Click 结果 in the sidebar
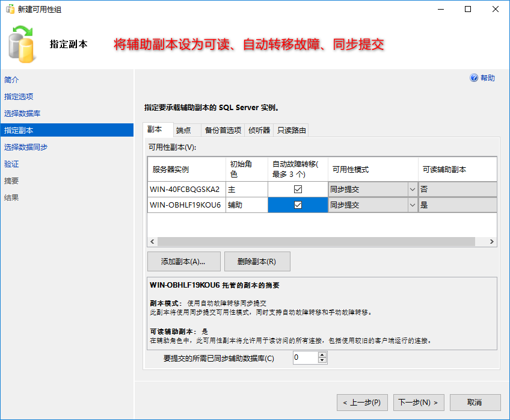 click(11, 197)
